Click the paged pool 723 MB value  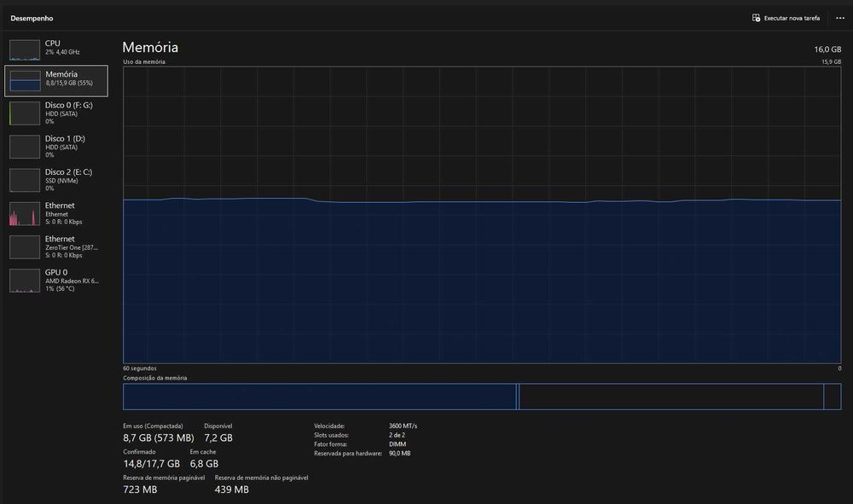[140, 490]
